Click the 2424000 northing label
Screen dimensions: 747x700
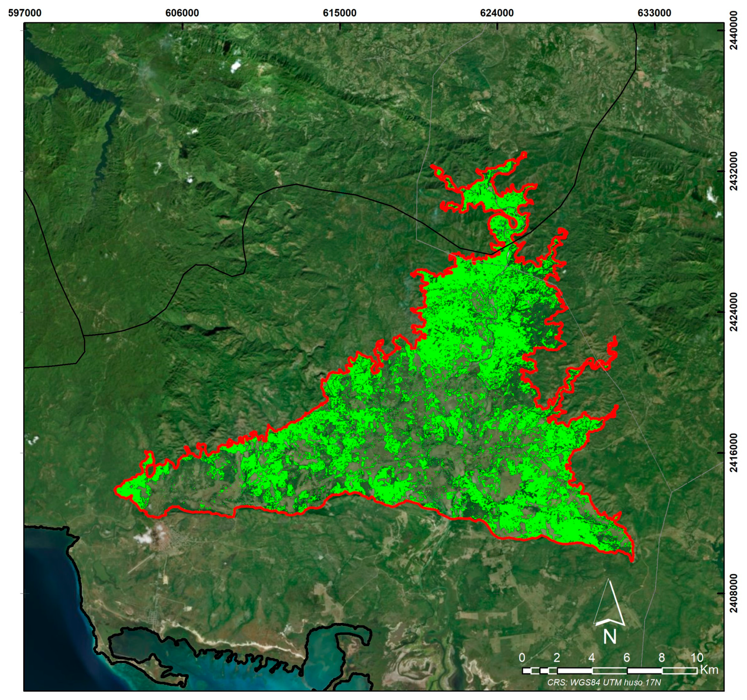click(x=734, y=312)
